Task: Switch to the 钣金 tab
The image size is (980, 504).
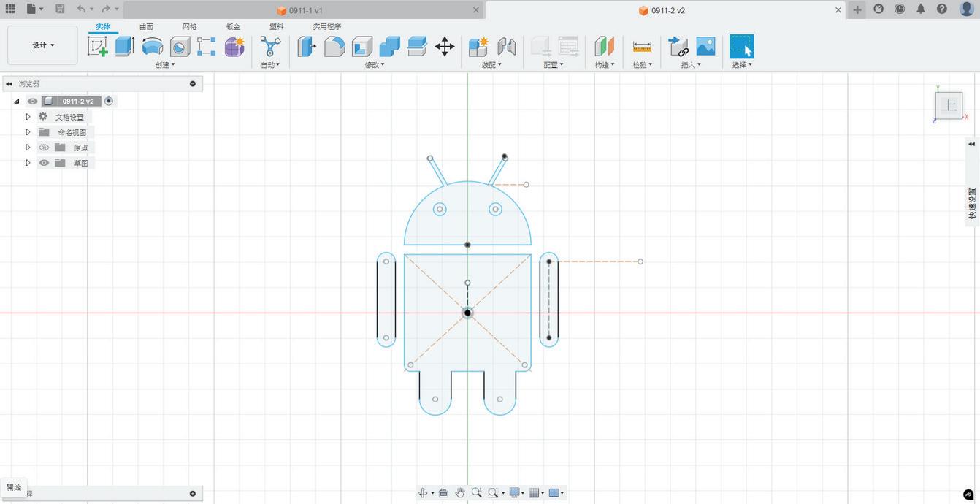Action: tap(233, 26)
